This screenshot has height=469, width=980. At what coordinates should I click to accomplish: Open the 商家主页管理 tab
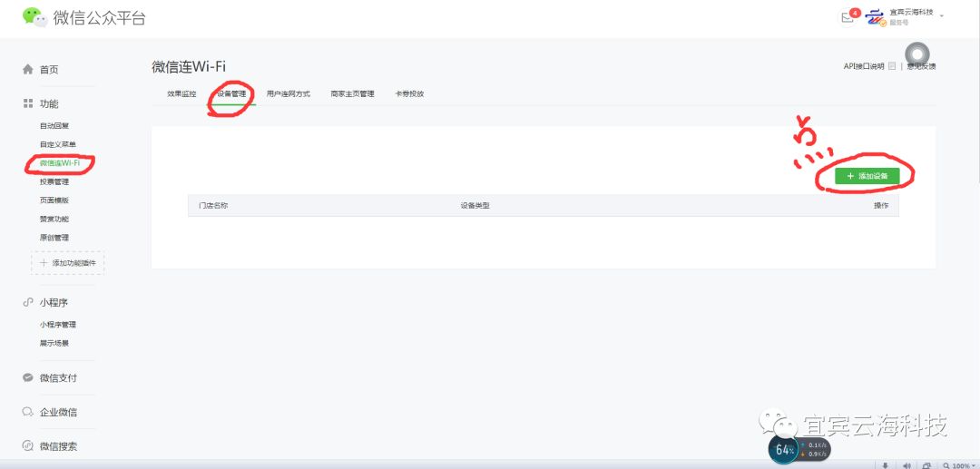coord(352,94)
